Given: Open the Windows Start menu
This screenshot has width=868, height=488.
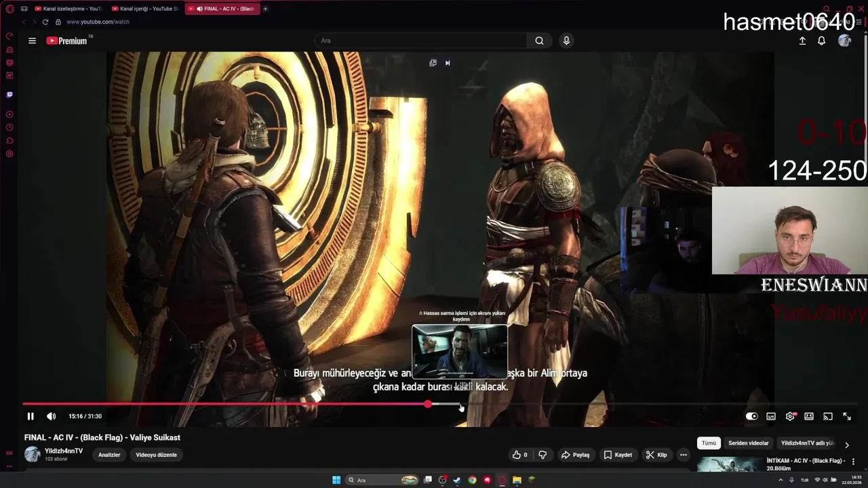Looking at the screenshot, I should tap(336, 480).
